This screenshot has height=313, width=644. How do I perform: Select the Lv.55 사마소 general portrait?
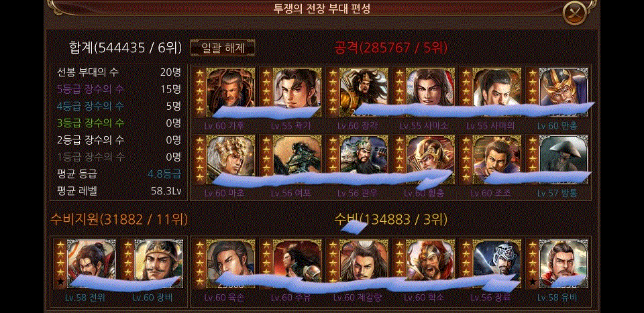coord(424,92)
